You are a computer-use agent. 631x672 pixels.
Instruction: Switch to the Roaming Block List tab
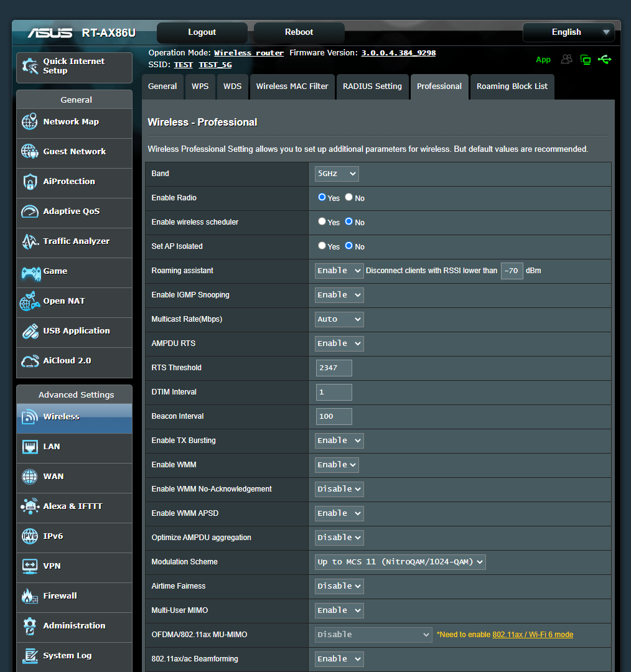click(x=512, y=86)
